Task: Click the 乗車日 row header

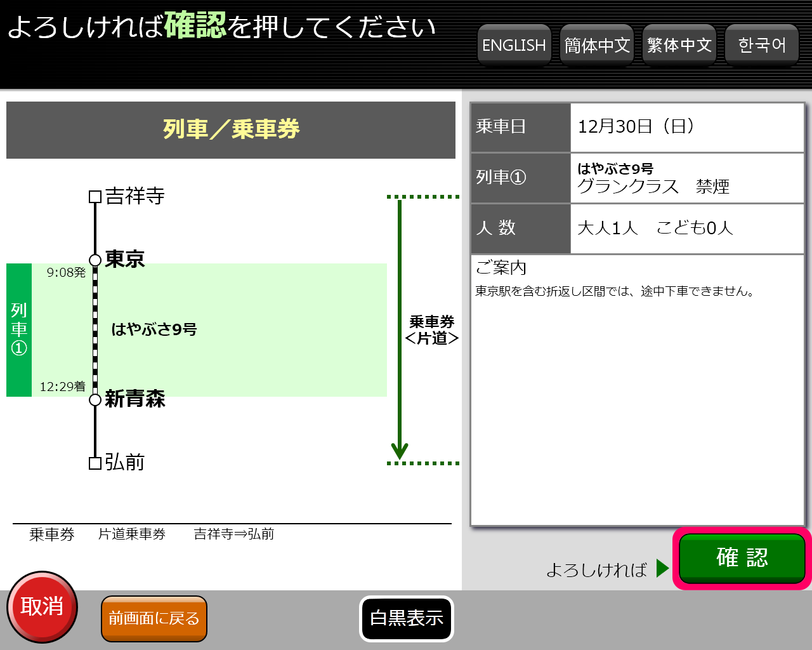Action: (x=521, y=127)
